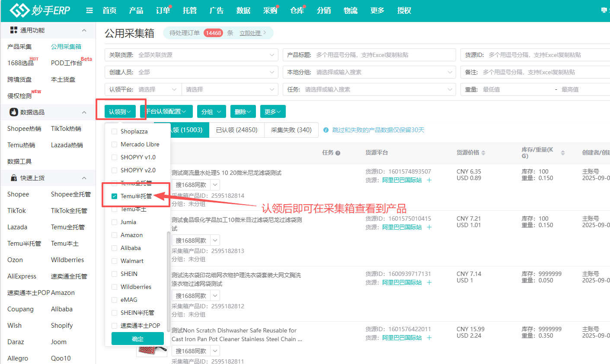Viewport: 610px width, 364px height.
Task: Click the 重量 最低值 input field
Action: [x=517, y=89]
